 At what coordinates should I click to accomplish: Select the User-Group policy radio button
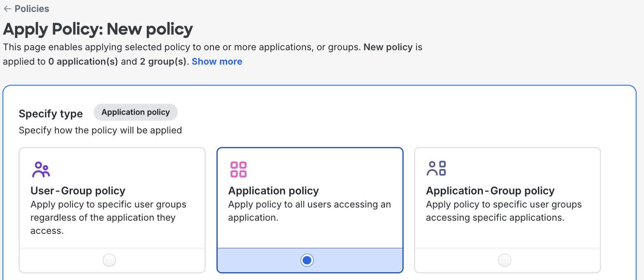109,260
